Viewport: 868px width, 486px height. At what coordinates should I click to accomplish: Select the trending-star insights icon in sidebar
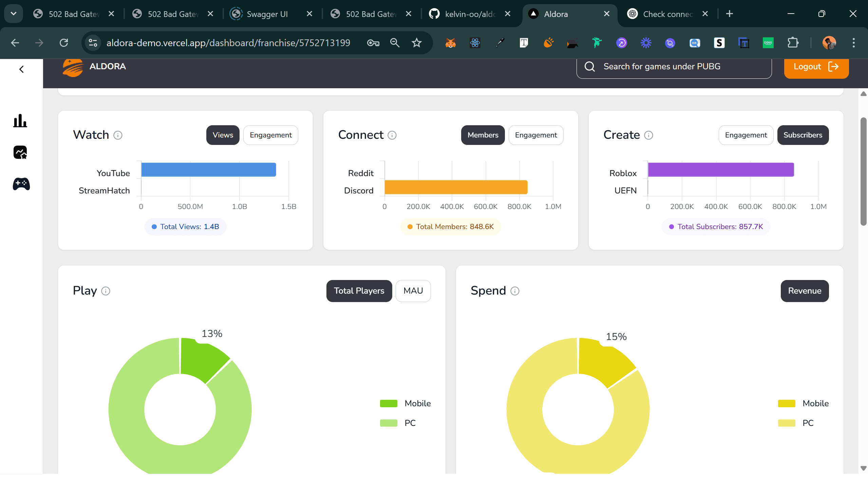point(20,152)
